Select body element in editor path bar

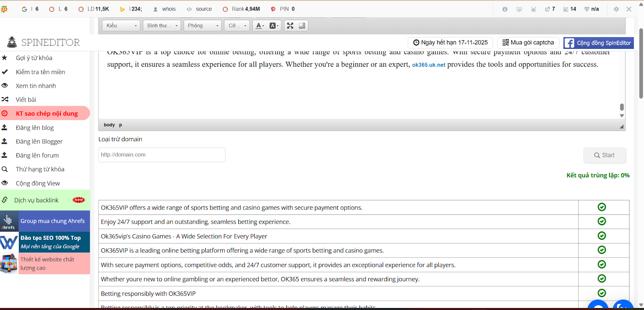point(109,125)
